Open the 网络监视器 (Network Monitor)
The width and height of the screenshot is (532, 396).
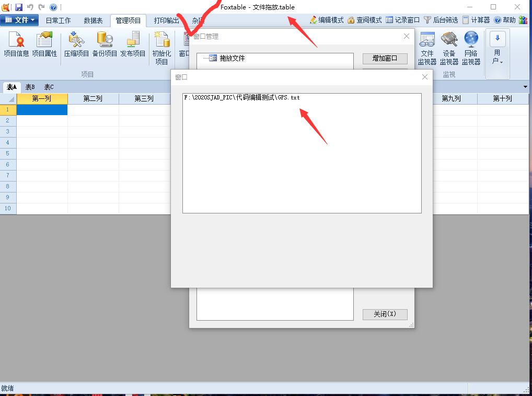coord(471,48)
